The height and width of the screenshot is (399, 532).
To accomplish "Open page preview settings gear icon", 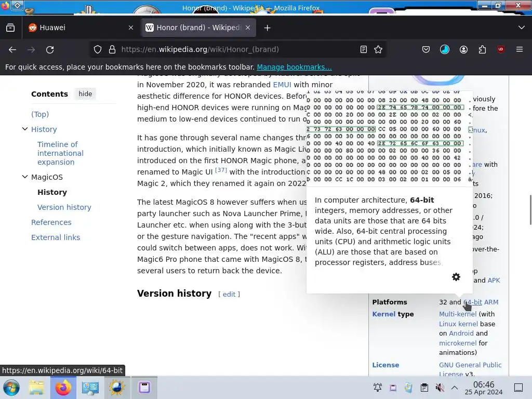I will (456, 277).
